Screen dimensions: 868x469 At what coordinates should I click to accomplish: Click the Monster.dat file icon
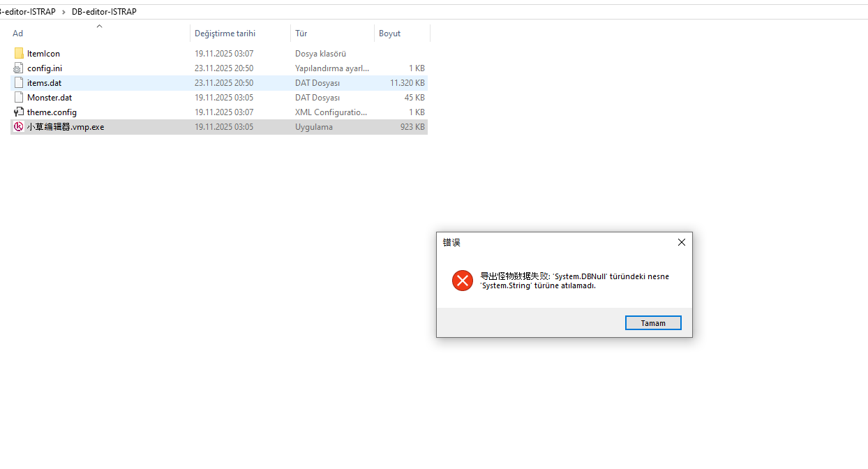click(19, 98)
